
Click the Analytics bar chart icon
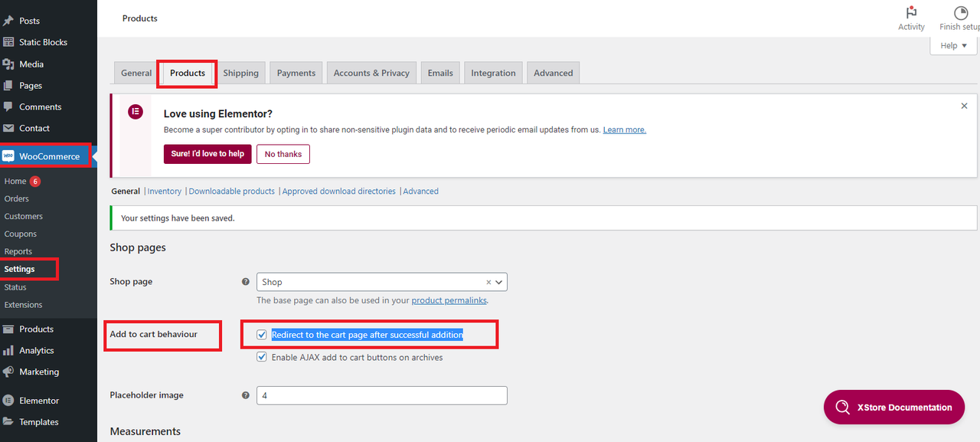click(x=8, y=351)
